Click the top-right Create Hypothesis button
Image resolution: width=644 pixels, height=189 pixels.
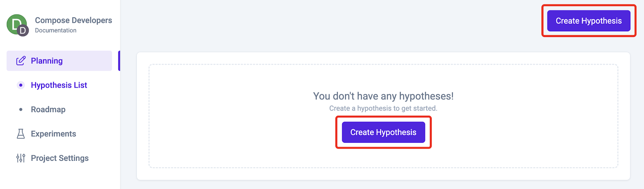coord(588,21)
